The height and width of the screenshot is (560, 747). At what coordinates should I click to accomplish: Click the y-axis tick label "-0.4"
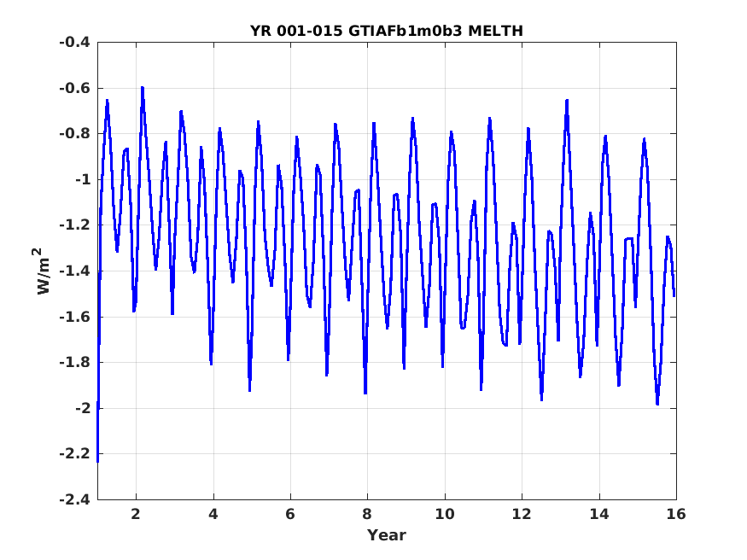tap(75, 43)
